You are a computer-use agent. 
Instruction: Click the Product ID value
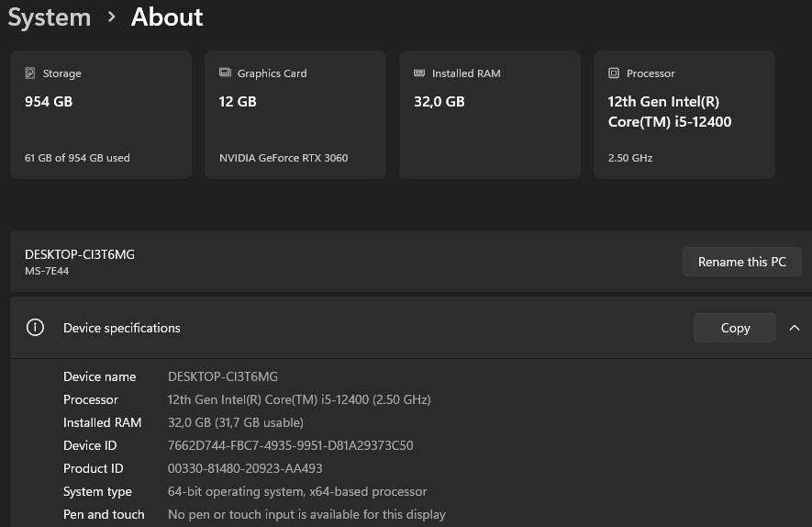pyautogui.click(x=245, y=469)
